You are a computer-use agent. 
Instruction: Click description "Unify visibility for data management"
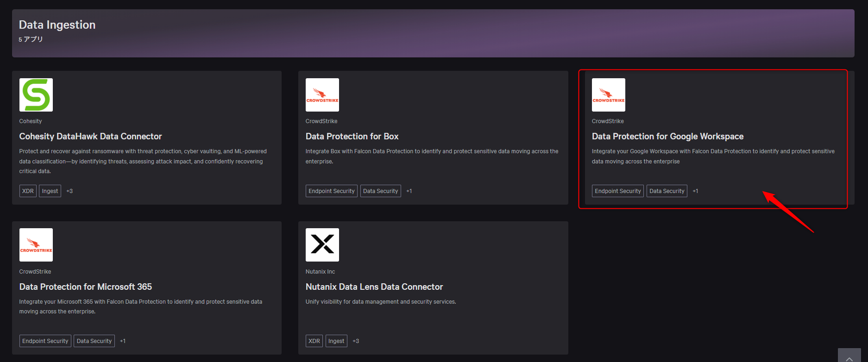tap(381, 301)
